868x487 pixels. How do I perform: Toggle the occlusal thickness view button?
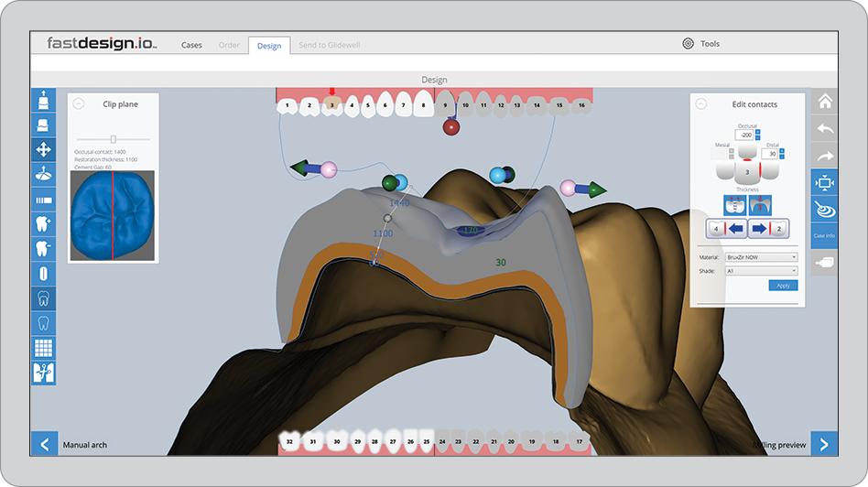(x=760, y=205)
